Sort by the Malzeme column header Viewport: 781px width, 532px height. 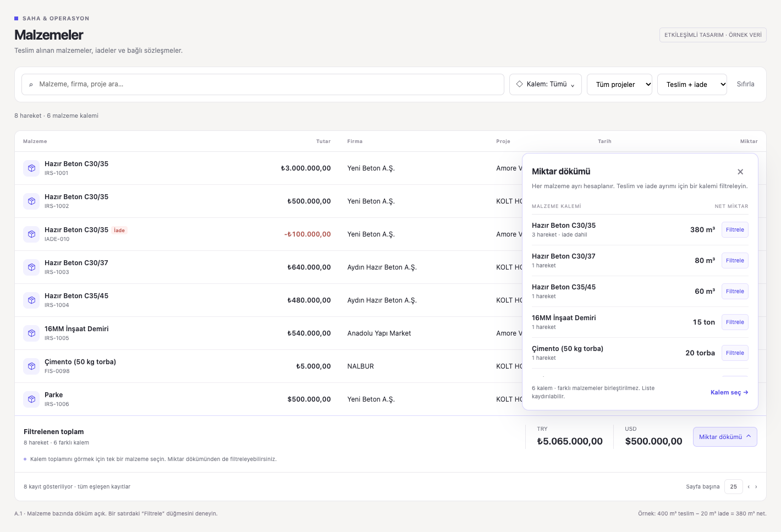(x=35, y=141)
